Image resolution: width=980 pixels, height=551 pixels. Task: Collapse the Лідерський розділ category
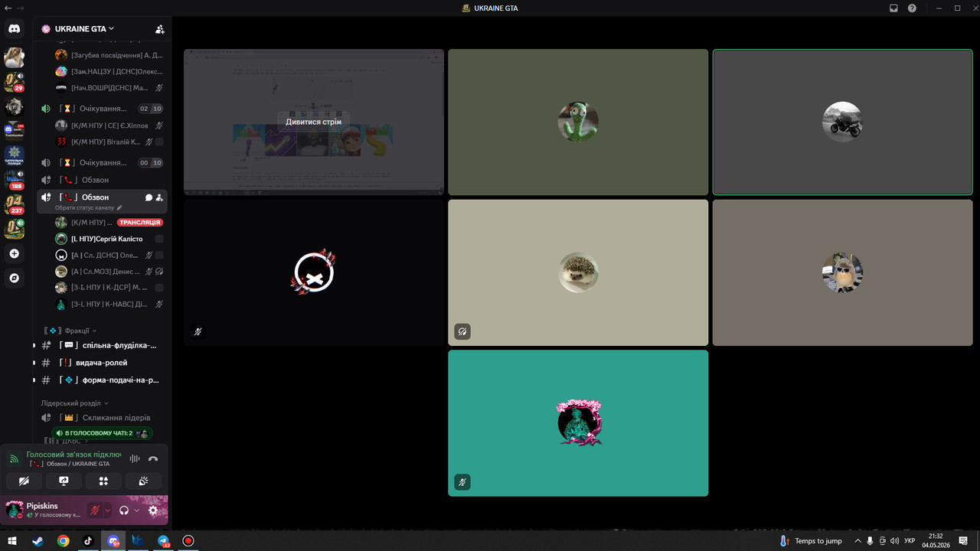point(75,403)
